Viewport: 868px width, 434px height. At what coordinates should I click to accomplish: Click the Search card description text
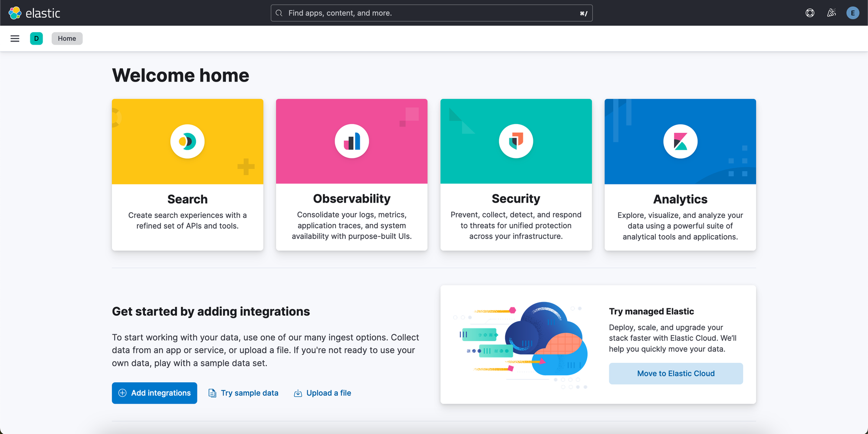click(187, 220)
